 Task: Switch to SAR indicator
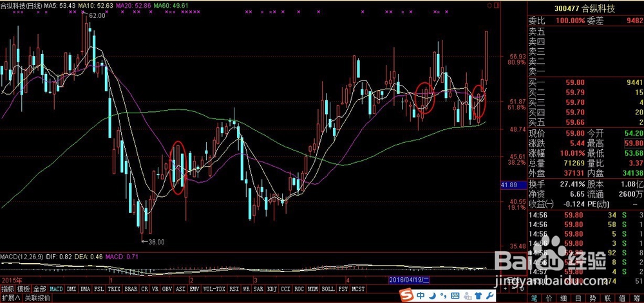[259, 289]
